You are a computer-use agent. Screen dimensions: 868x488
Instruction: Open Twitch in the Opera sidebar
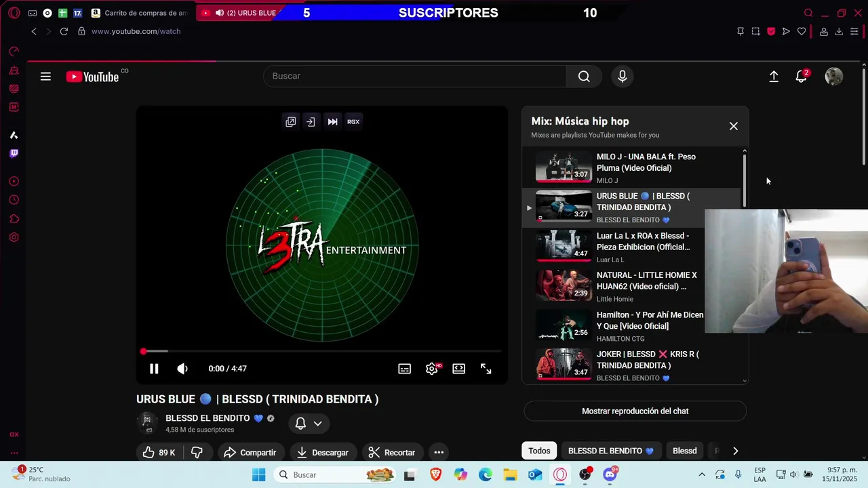[x=14, y=153]
